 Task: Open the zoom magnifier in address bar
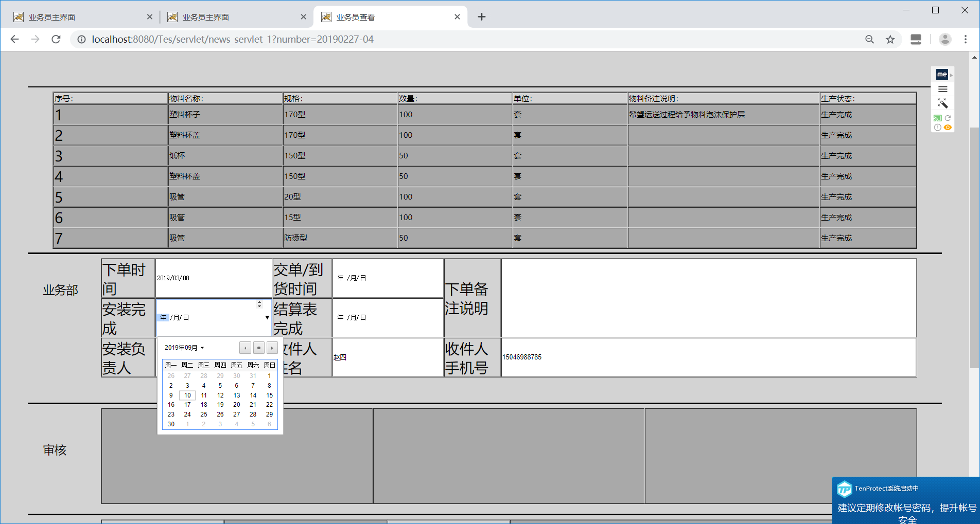point(869,39)
